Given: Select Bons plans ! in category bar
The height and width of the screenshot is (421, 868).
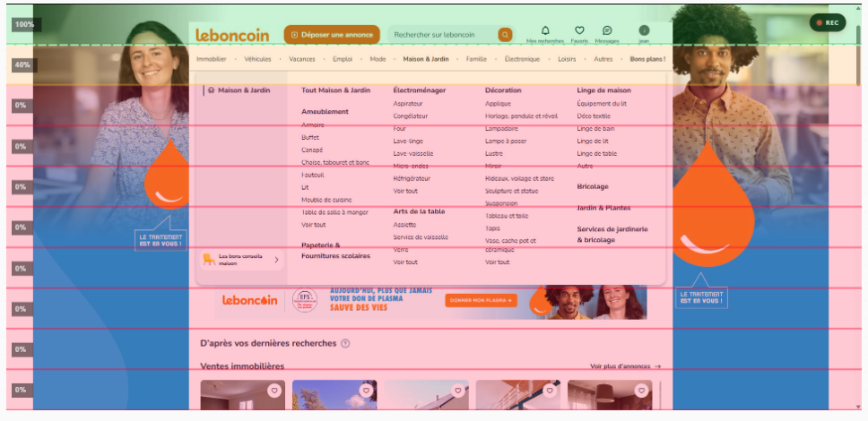Looking at the screenshot, I should click(x=647, y=59).
